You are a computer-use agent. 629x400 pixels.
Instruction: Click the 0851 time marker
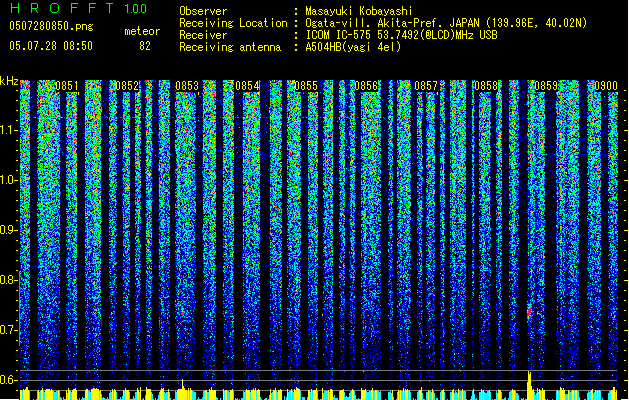click(x=67, y=86)
